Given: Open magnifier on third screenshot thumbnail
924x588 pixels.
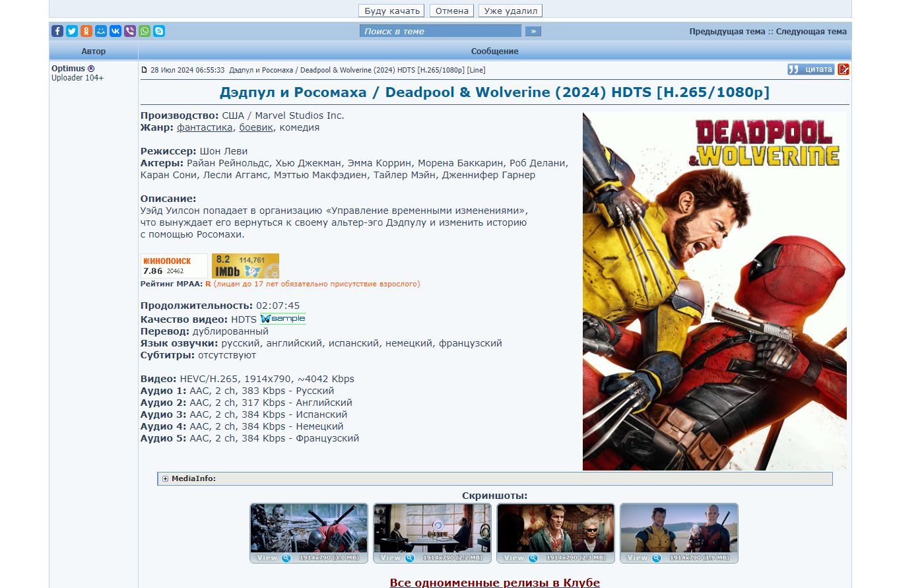Looking at the screenshot, I should point(533,558).
